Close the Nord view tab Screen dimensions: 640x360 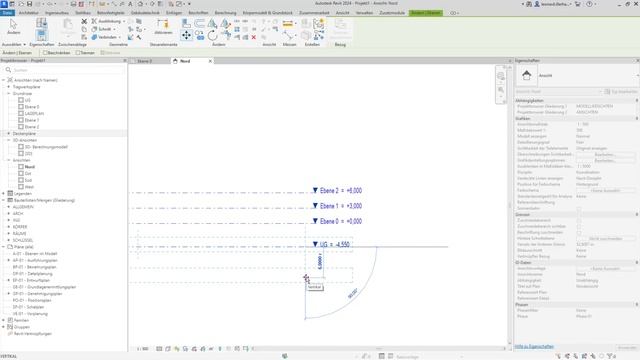pos(210,61)
